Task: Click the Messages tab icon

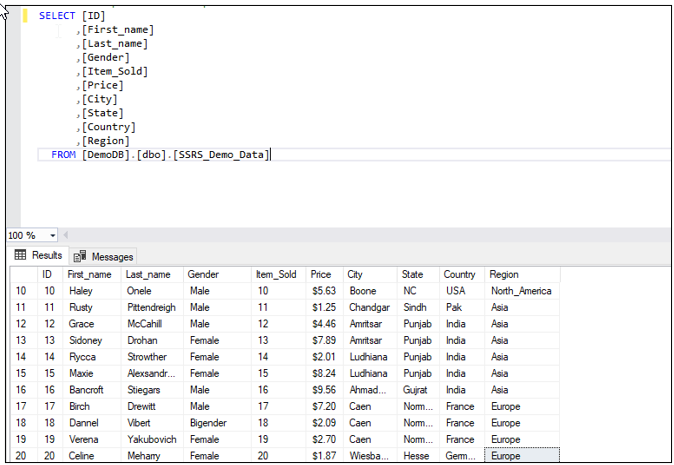Action: [x=80, y=256]
